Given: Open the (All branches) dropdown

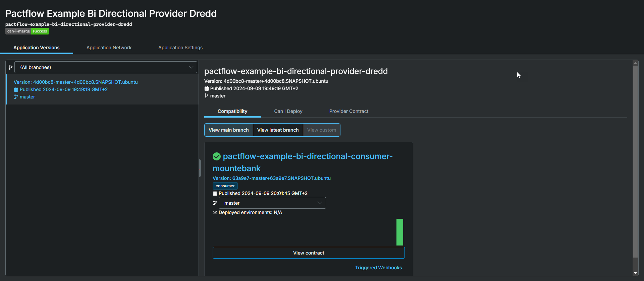Looking at the screenshot, I should pos(106,67).
